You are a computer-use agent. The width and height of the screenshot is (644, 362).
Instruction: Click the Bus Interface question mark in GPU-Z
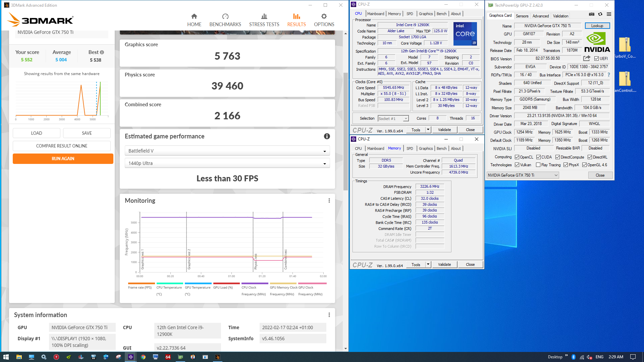(609, 75)
